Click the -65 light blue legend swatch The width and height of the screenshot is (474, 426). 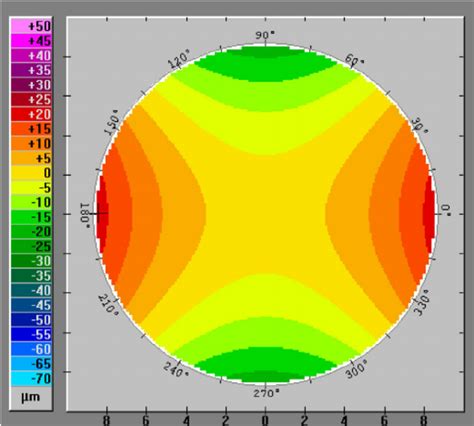click(x=31, y=363)
